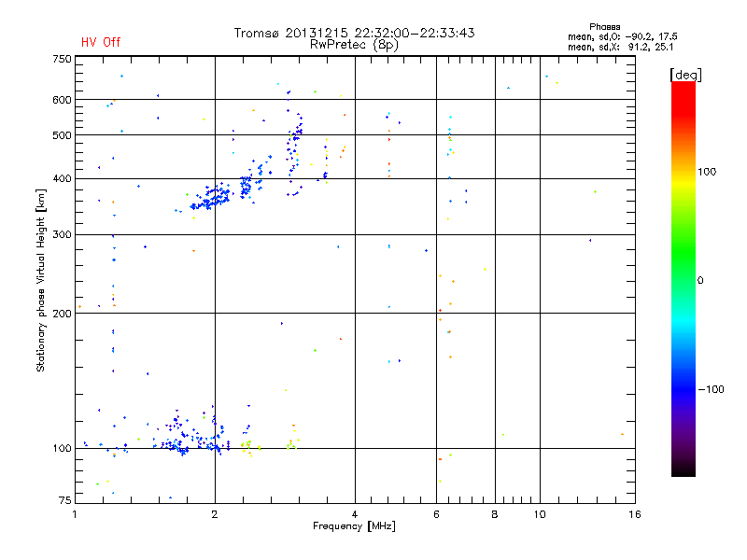
Task: Click the colorbar "100" tick label
Action: point(707,172)
